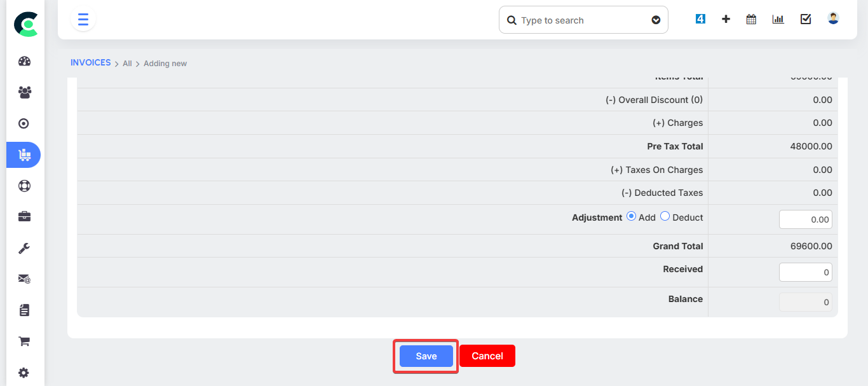Open the search scope dropdown arrow

pos(656,20)
